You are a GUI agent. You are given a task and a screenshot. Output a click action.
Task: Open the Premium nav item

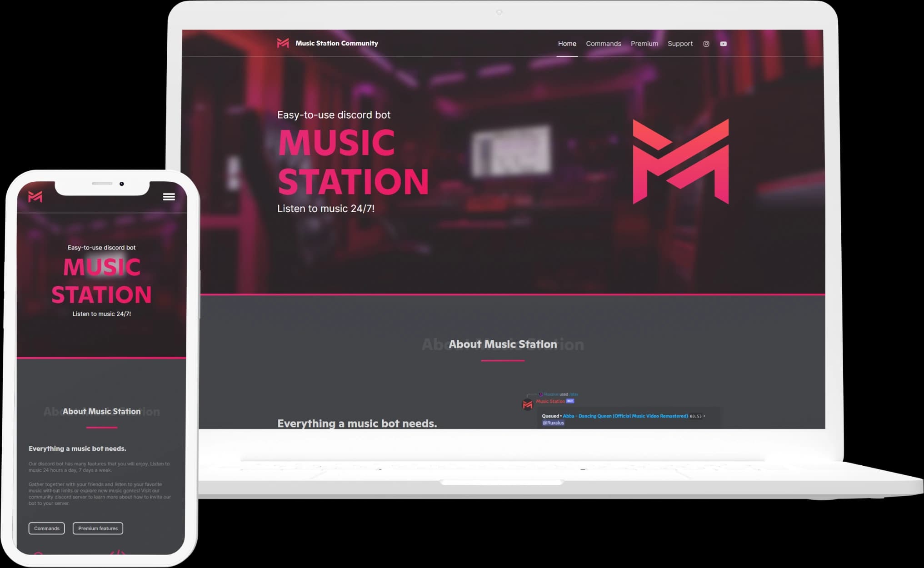coord(644,44)
